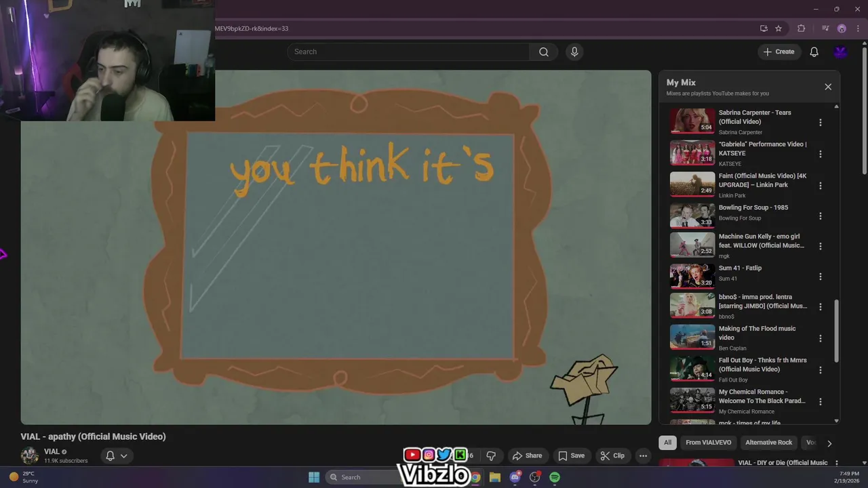Click the VIAL channel avatar

[29, 455]
